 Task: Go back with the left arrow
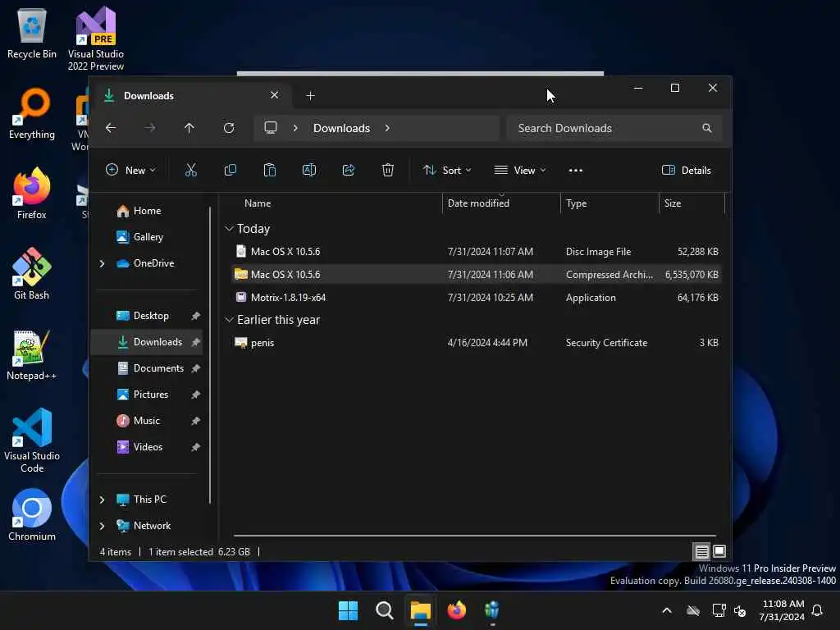pos(111,128)
